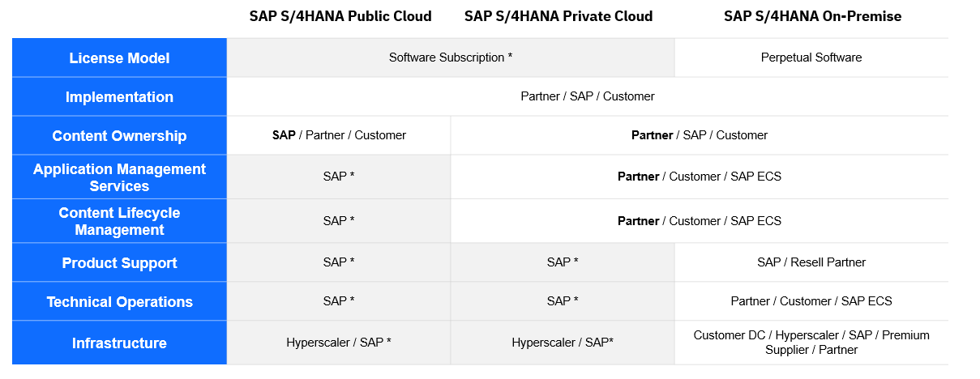Screen dimensions: 980x379
Task: Select Hyperscaler / SAP cell under Public Cloud
Action: tap(339, 343)
